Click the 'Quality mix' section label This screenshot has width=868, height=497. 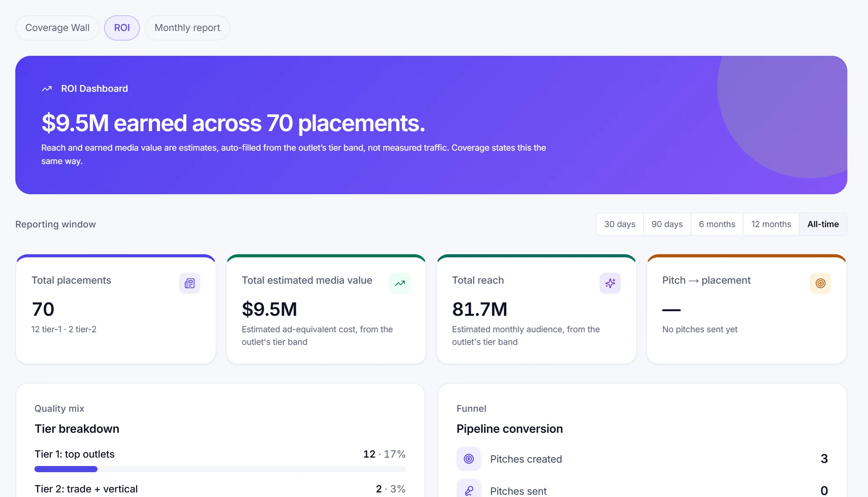pyautogui.click(x=59, y=408)
